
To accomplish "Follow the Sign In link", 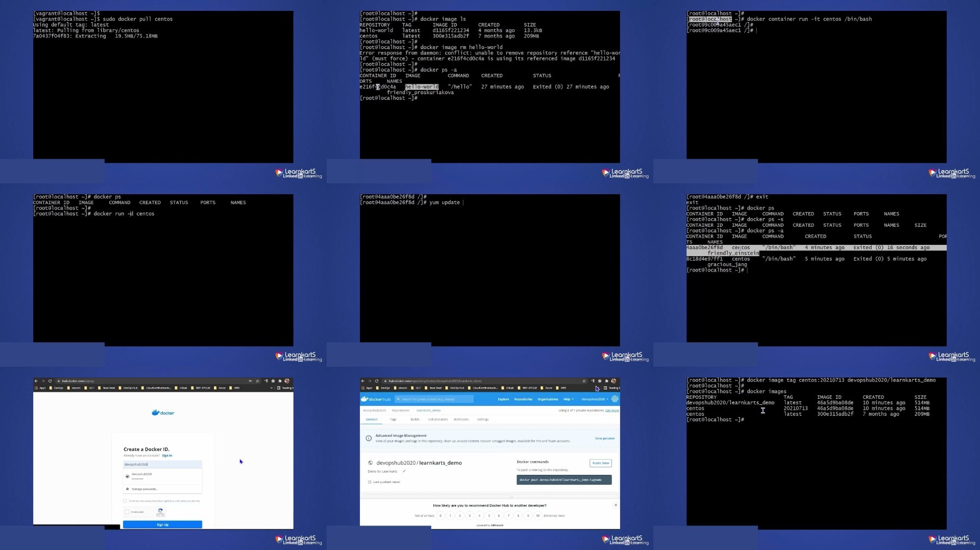I will click(x=167, y=455).
